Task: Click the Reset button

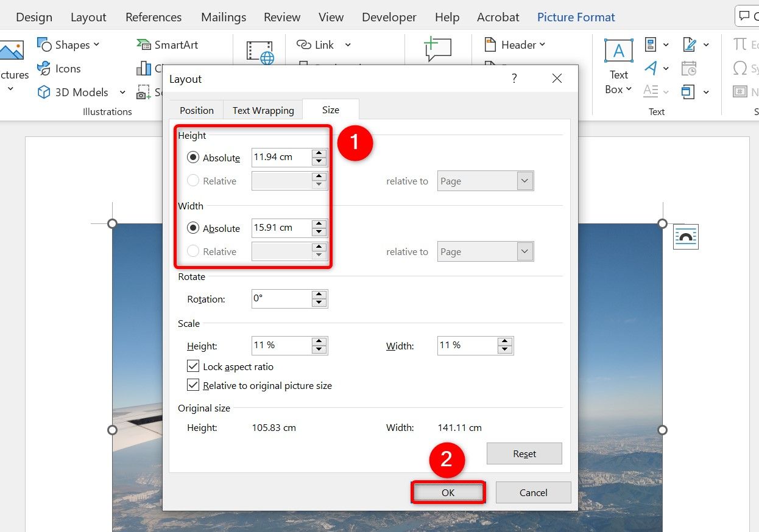Action: point(524,453)
